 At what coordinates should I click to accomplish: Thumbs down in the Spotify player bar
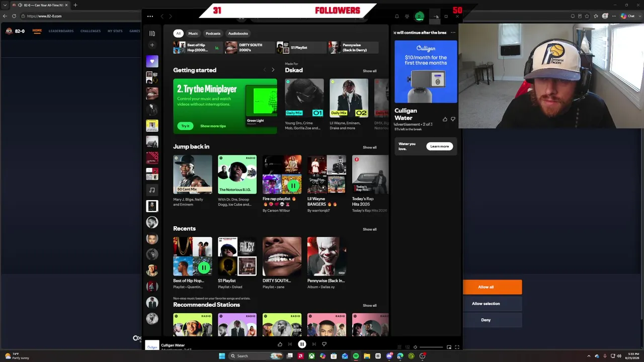[324, 344]
